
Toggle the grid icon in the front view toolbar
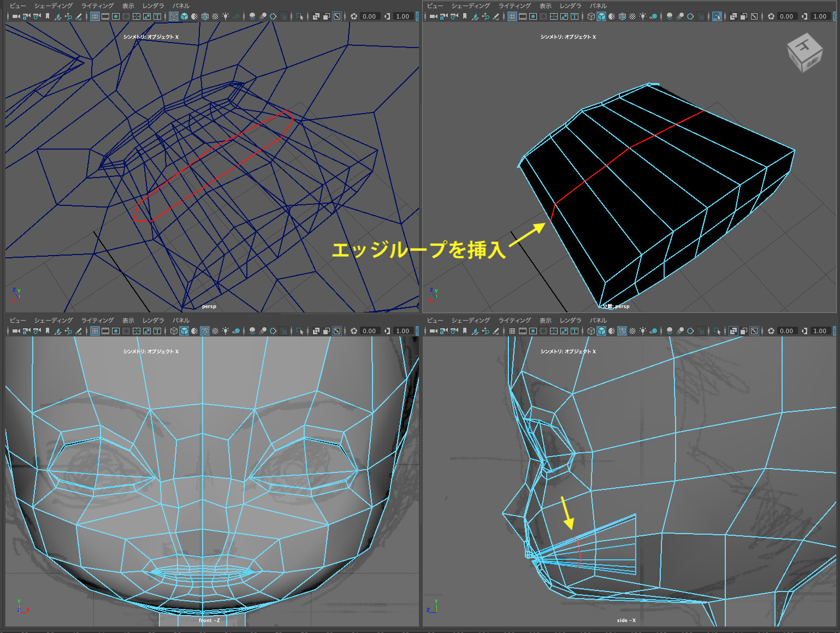tap(95, 331)
